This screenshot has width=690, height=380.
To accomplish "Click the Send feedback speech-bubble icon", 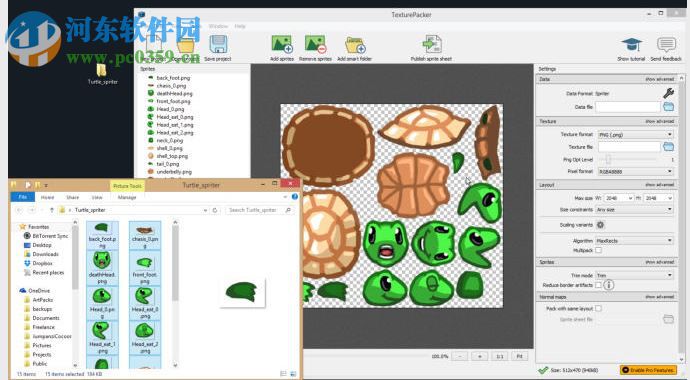I will tap(666, 45).
